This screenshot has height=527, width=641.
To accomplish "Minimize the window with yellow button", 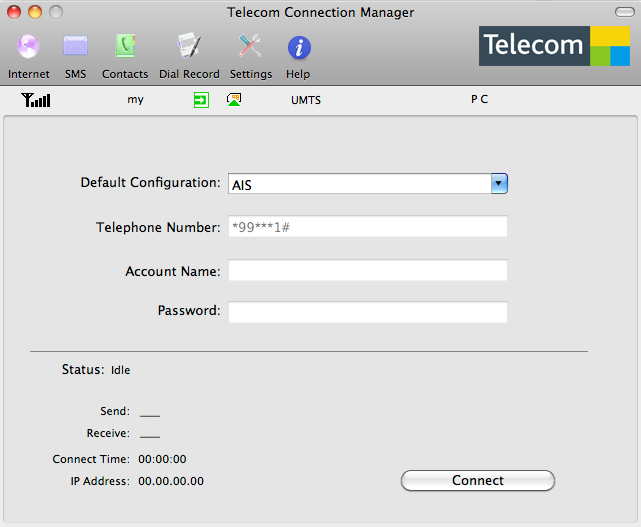I will click(35, 12).
